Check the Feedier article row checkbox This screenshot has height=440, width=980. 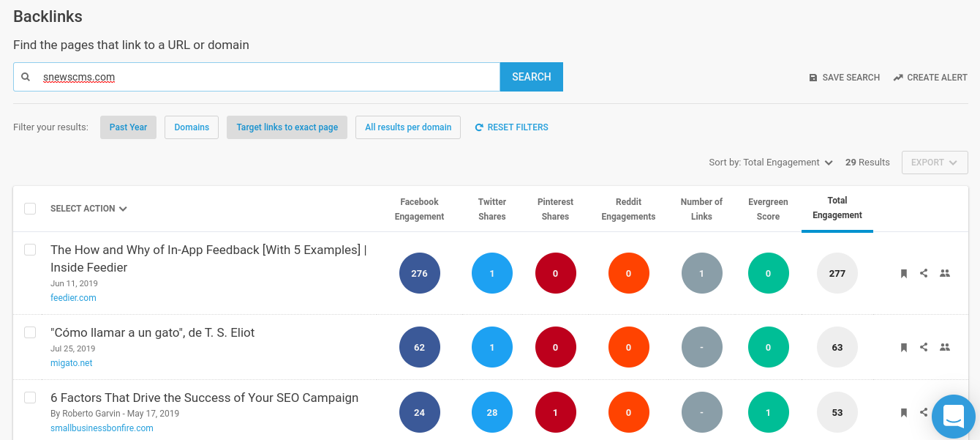click(x=30, y=250)
